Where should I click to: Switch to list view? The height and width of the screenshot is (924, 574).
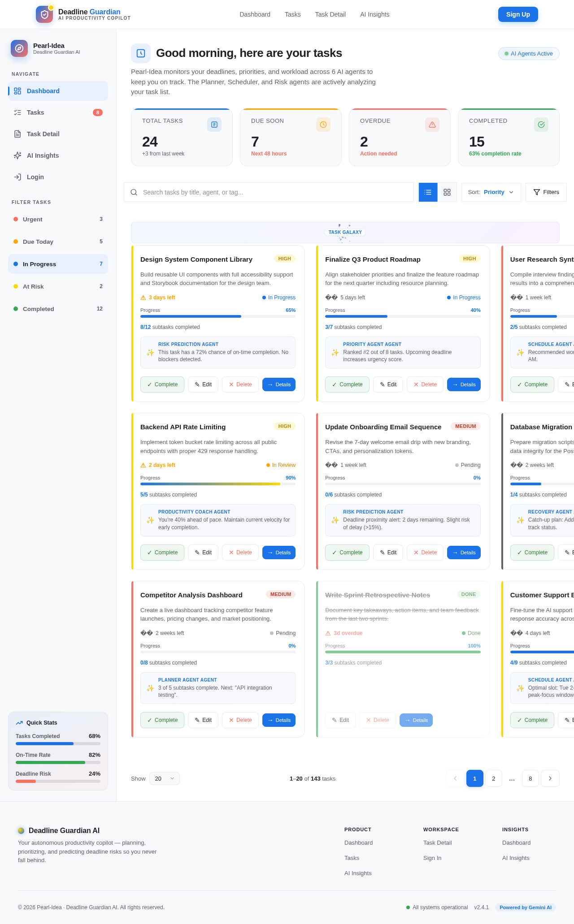tap(428, 192)
